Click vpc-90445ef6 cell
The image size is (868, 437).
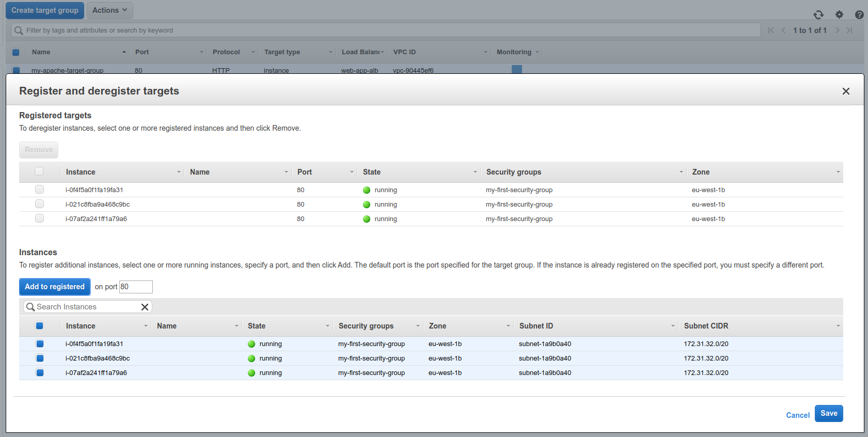[413, 70]
